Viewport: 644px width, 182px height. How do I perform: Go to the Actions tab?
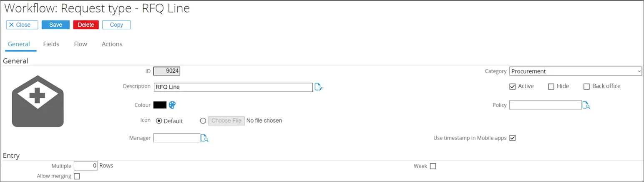(112, 44)
